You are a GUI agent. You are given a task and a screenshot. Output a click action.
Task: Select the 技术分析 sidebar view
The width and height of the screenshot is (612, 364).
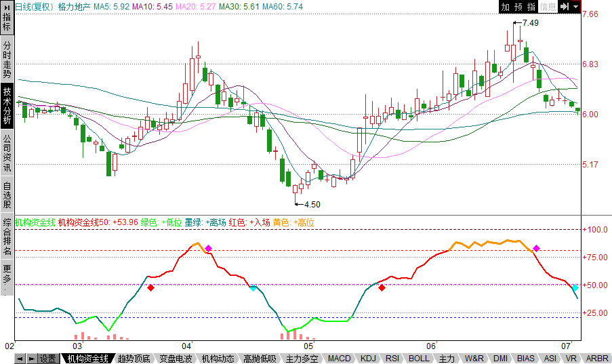7,105
